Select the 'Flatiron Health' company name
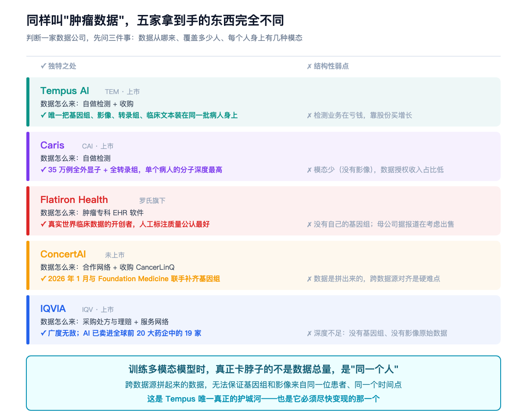This screenshot has width=527, height=420. click(74, 199)
